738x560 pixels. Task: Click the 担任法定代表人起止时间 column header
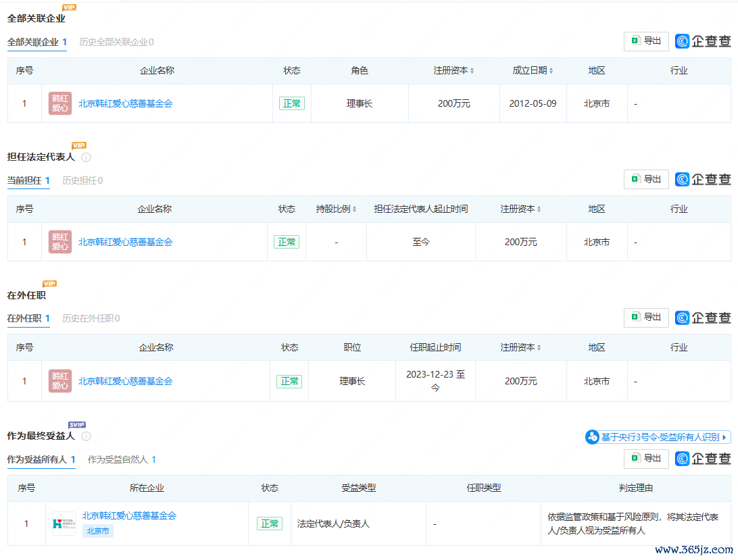tap(421, 209)
